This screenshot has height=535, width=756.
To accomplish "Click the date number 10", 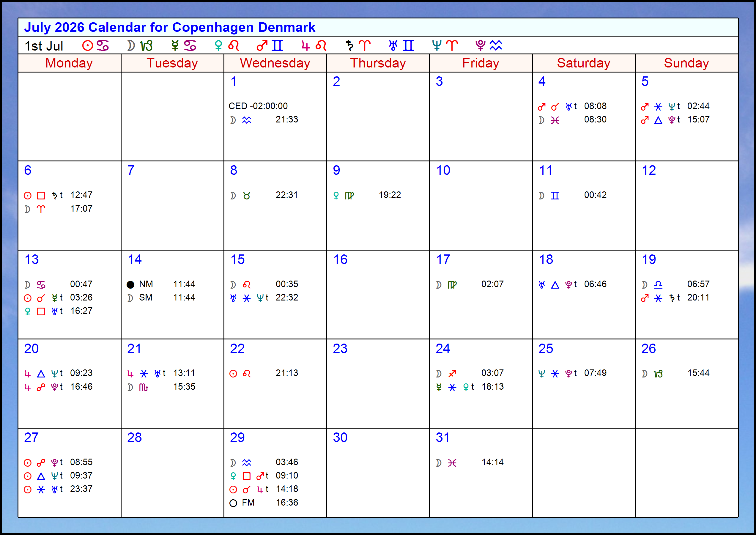I will click(443, 170).
